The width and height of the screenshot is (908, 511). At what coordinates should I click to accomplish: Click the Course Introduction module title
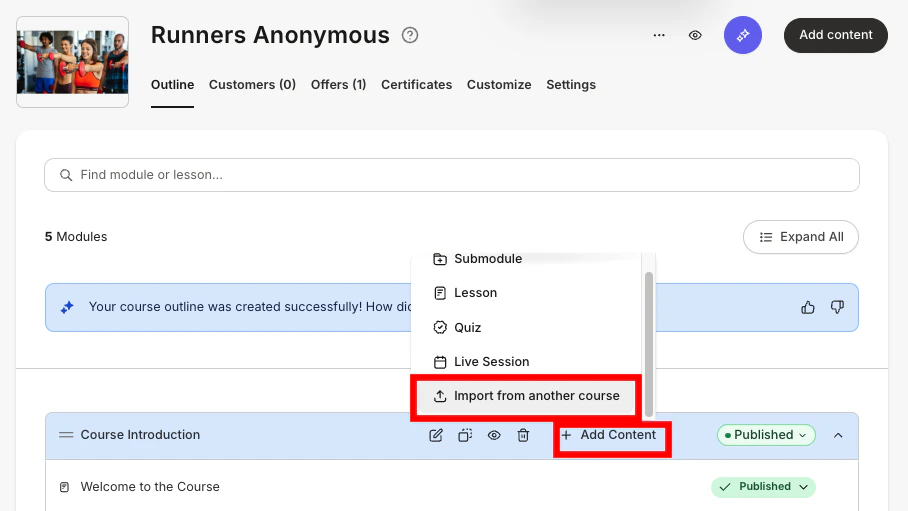(140, 435)
